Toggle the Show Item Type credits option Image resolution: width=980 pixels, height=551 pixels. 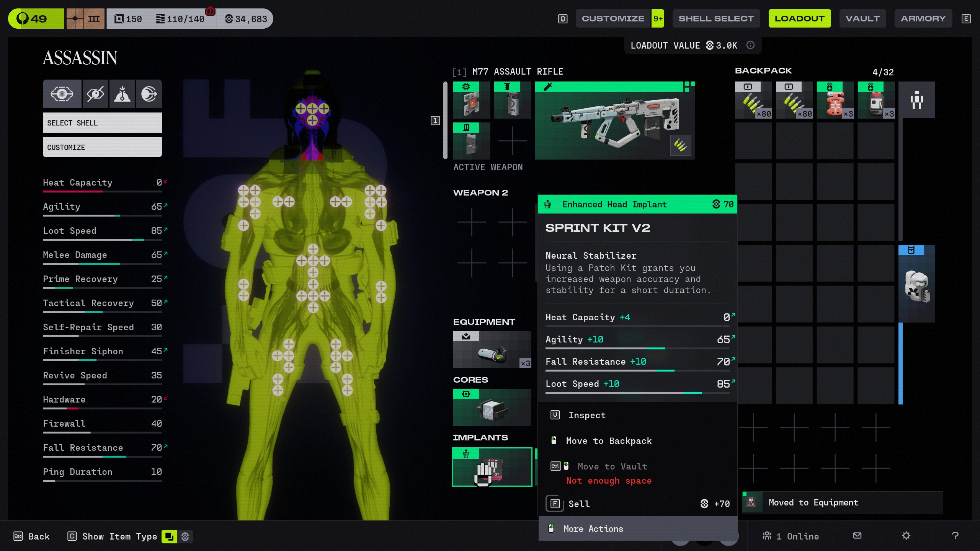[x=185, y=536]
